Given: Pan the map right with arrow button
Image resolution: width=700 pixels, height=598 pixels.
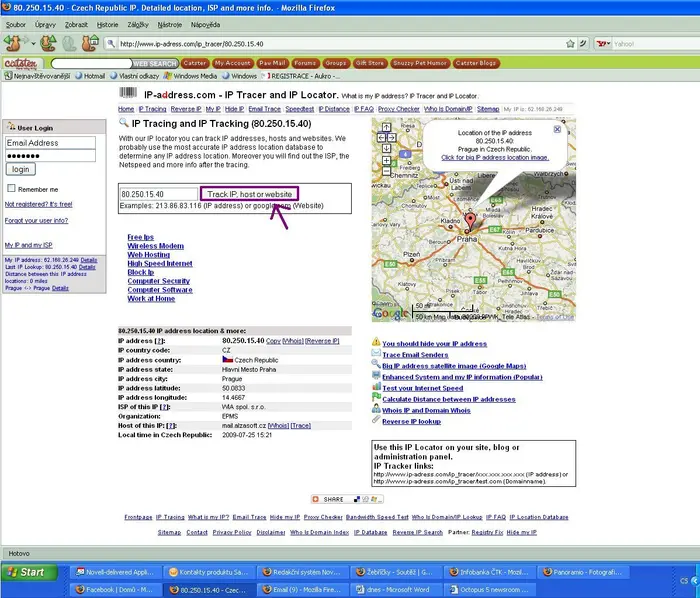Looking at the screenshot, I should click(392, 138).
